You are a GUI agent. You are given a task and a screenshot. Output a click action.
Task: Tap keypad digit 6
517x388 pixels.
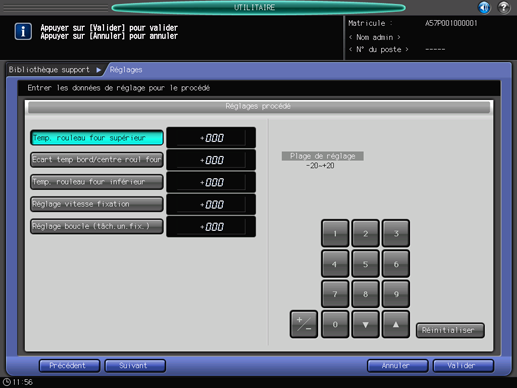pos(396,264)
